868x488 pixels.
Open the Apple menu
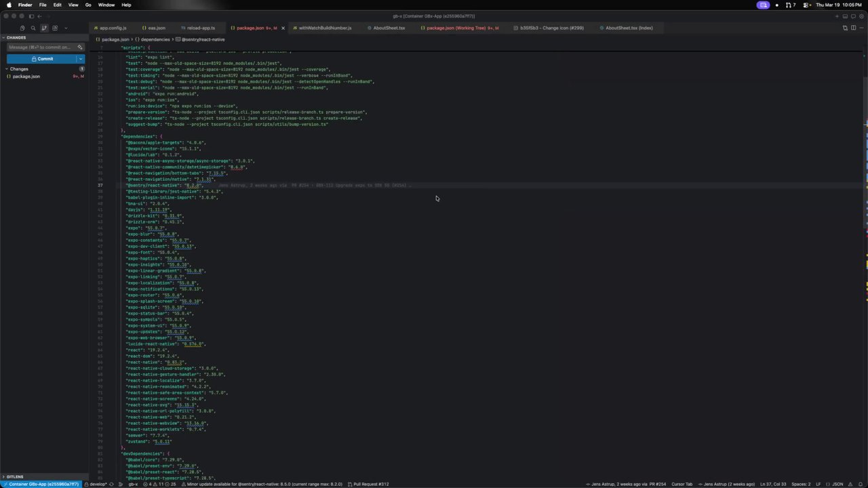pyautogui.click(x=9, y=5)
